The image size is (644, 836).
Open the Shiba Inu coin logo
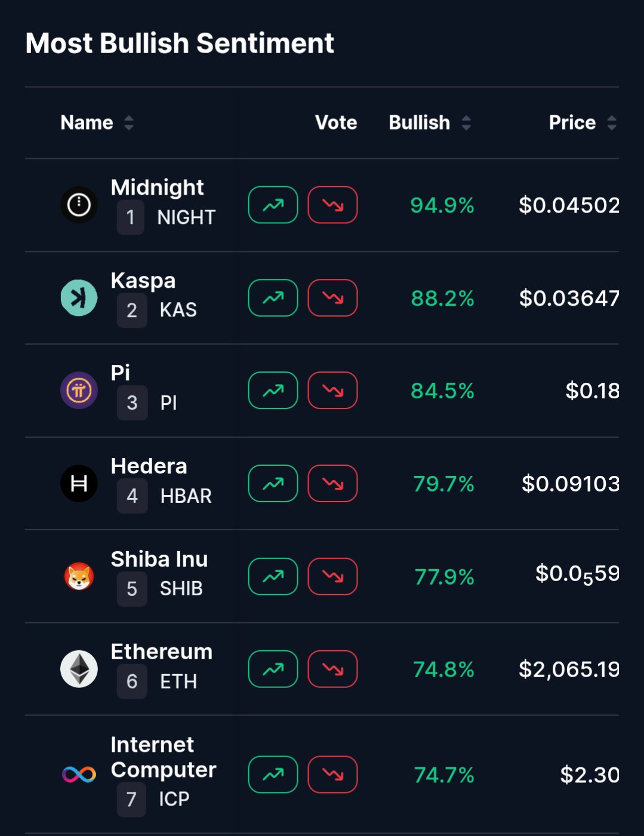click(x=79, y=576)
